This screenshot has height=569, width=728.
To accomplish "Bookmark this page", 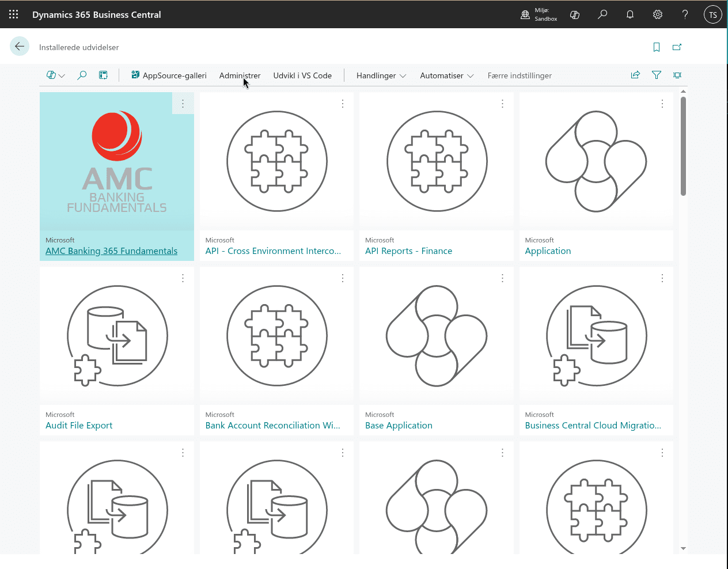I will 657,47.
